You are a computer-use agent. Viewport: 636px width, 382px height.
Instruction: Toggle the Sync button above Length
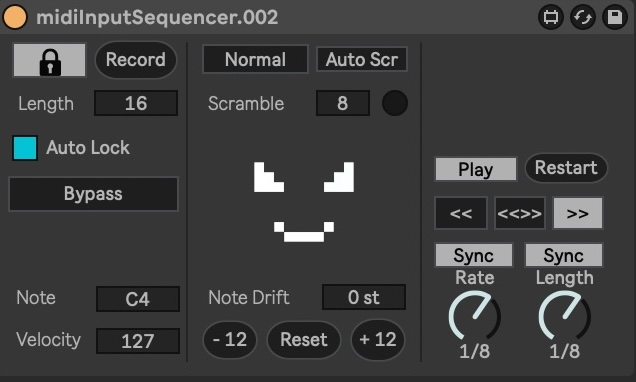564,255
